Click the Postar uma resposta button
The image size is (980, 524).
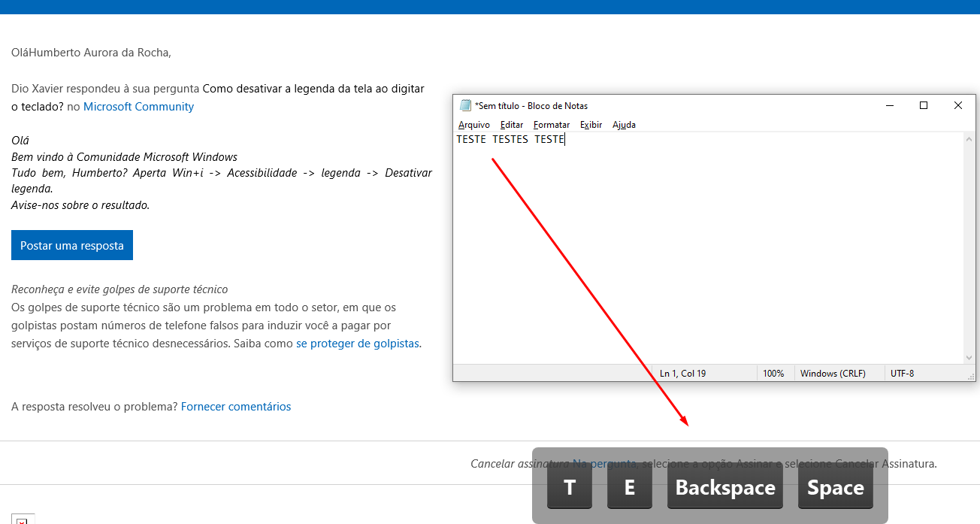click(72, 245)
